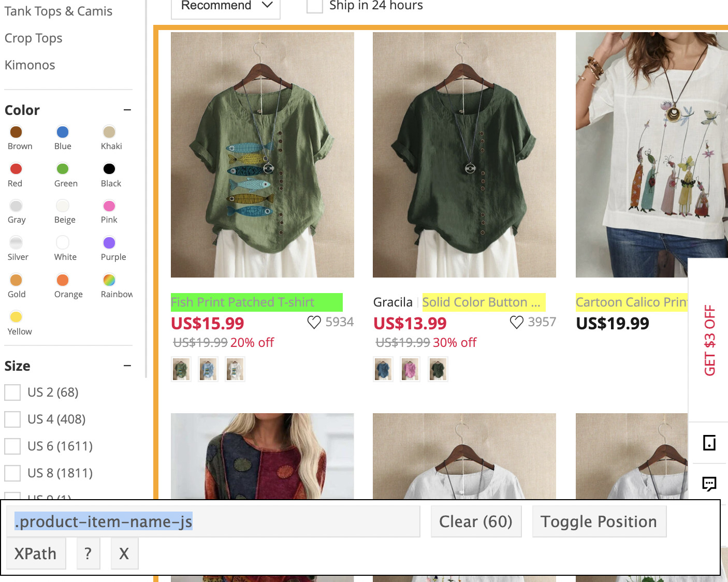This screenshot has width=728, height=582.
Task: Filter by White color swatch
Action: tap(63, 243)
